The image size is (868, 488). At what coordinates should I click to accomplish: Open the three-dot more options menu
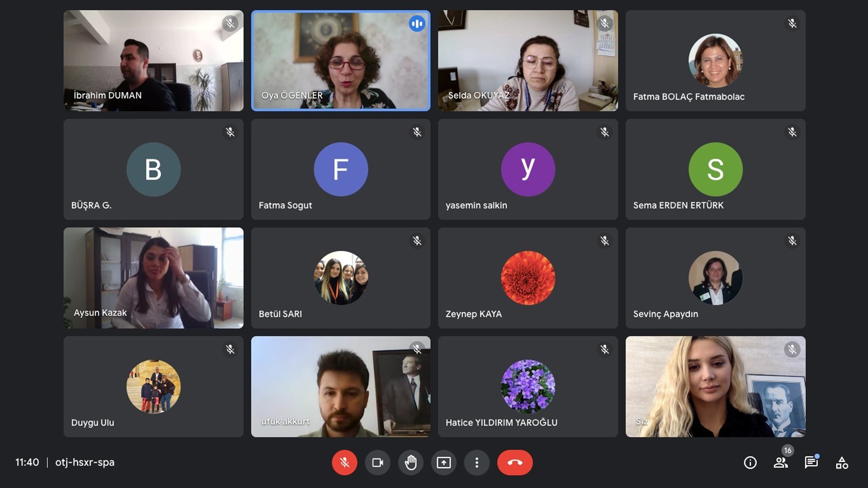coord(477,462)
